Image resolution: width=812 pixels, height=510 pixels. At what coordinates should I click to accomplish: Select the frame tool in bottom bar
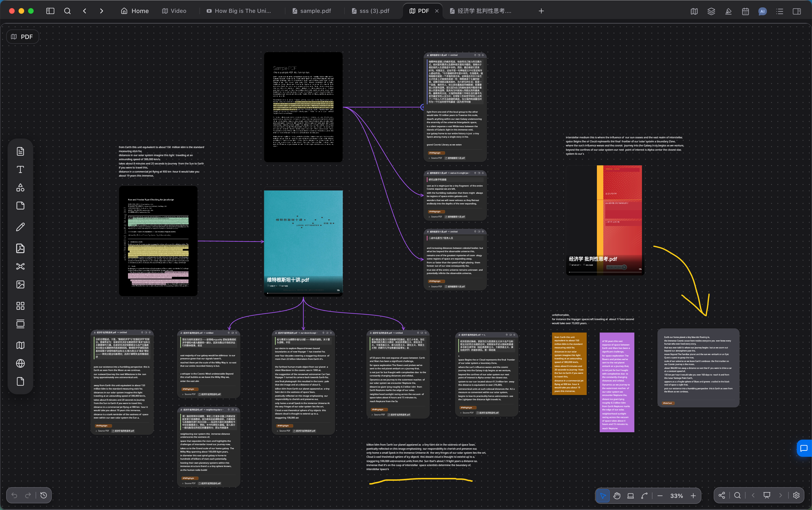tap(630, 496)
